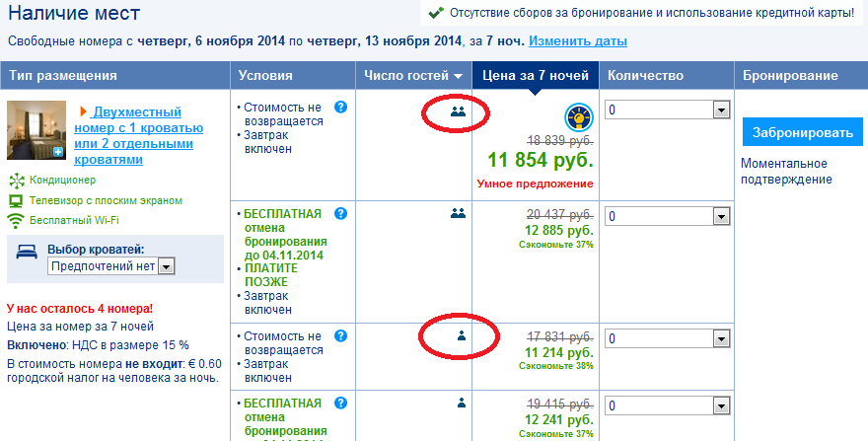Click the free Wi-Fi icon
This screenshot has width=868, height=441.
pyautogui.click(x=16, y=221)
